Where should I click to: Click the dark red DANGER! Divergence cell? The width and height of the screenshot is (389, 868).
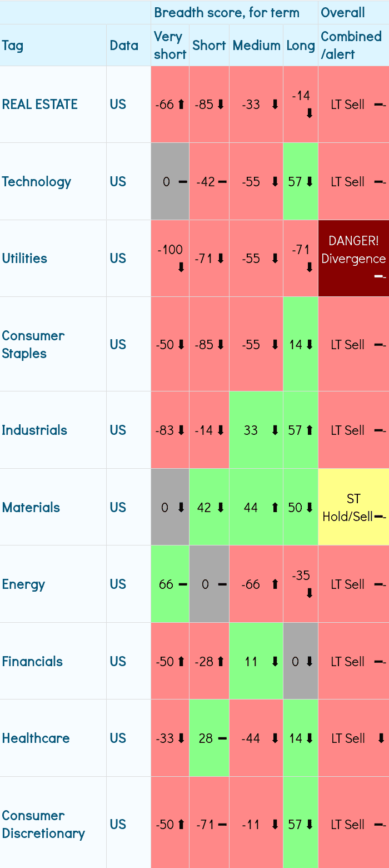click(x=353, y=258)
